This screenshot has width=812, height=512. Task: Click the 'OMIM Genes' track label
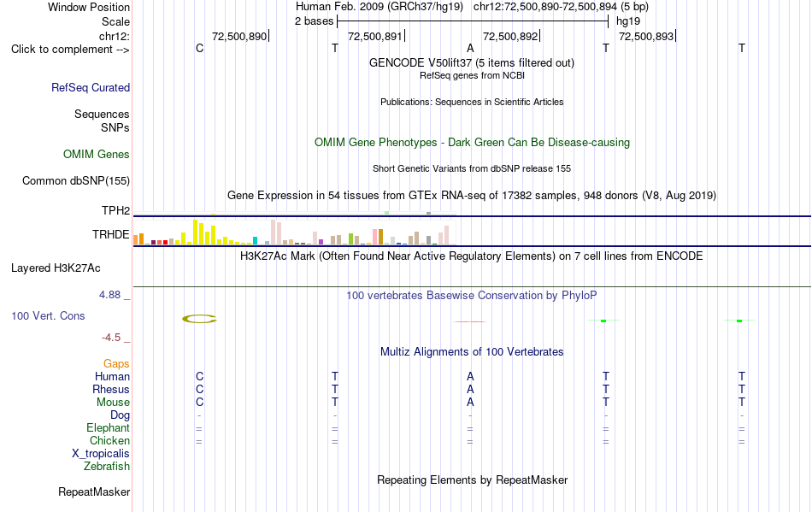(x=96, y=154)
